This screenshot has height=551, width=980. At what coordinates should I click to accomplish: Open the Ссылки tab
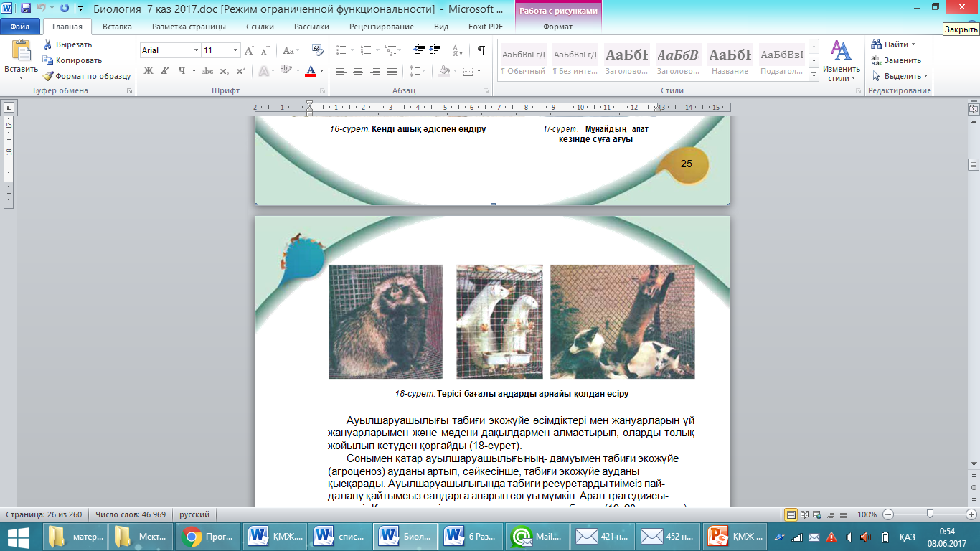(260, 27)
